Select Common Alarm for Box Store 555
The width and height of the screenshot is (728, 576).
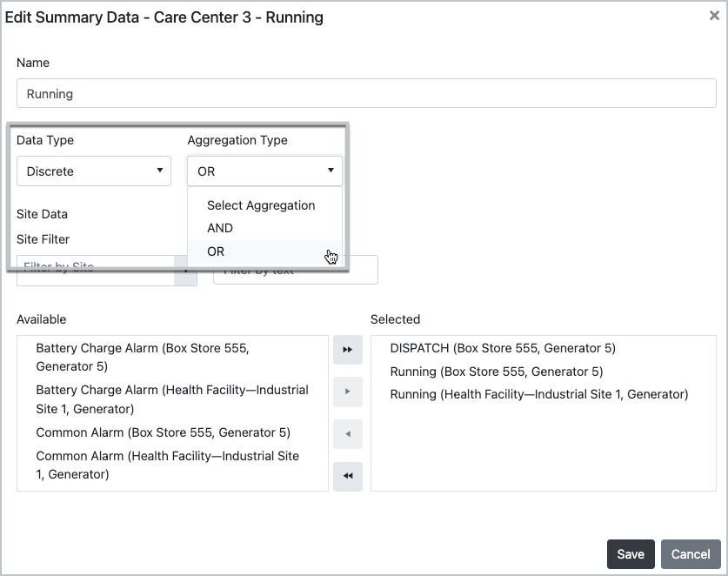point(163,432)
